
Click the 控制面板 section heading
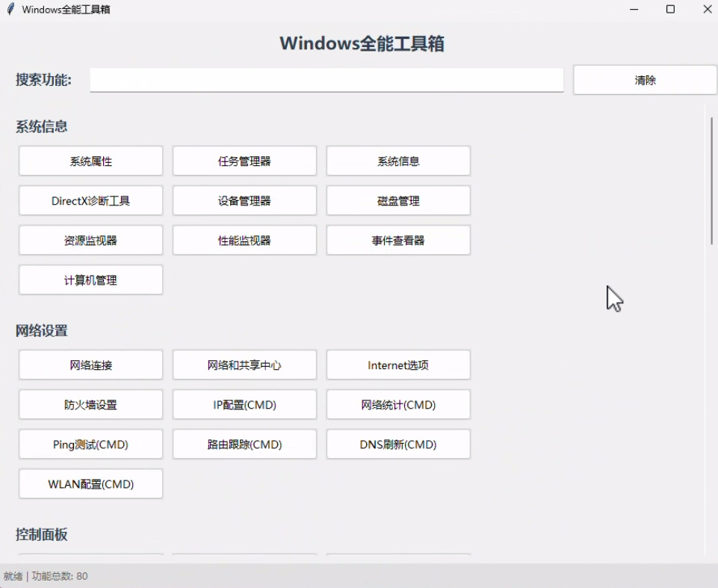(42, 534)
